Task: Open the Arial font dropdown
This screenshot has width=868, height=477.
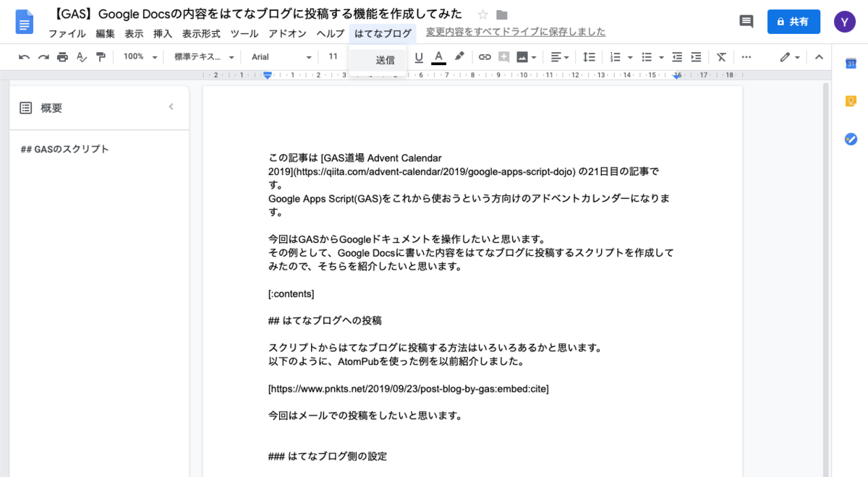Action: pyautogui.click(x=281, y=57)
